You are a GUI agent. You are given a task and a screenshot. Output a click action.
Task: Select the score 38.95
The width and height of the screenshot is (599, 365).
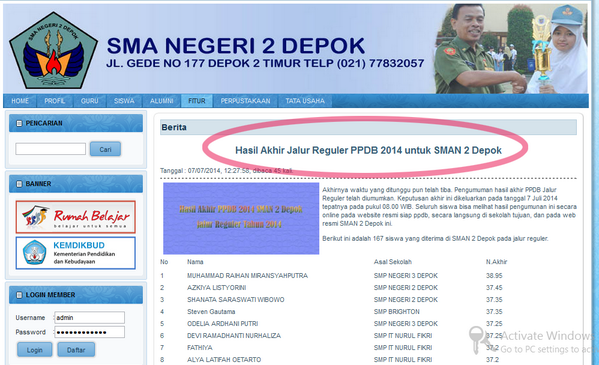point(494,276)
